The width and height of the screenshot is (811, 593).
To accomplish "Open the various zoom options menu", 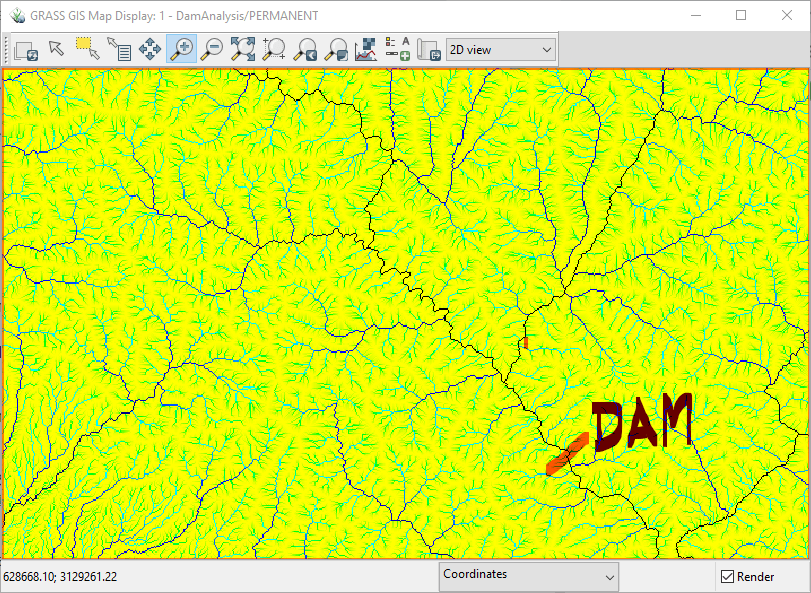I will (336, 49).
